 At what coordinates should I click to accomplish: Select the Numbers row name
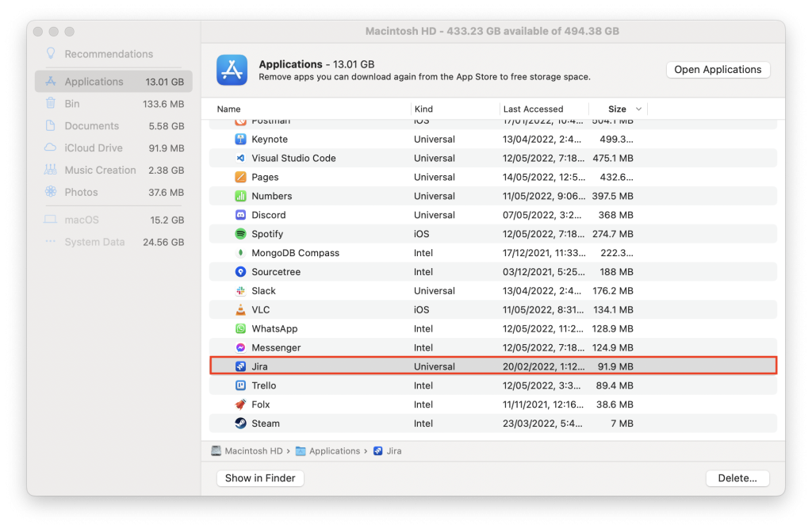coord(271,196)
